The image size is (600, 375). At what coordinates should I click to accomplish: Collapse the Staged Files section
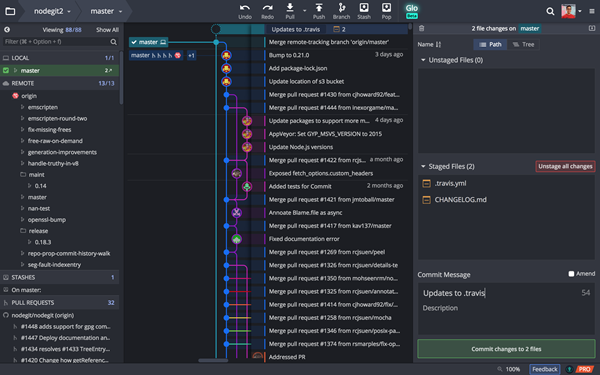pyautogui.click(x=423, y=166)
